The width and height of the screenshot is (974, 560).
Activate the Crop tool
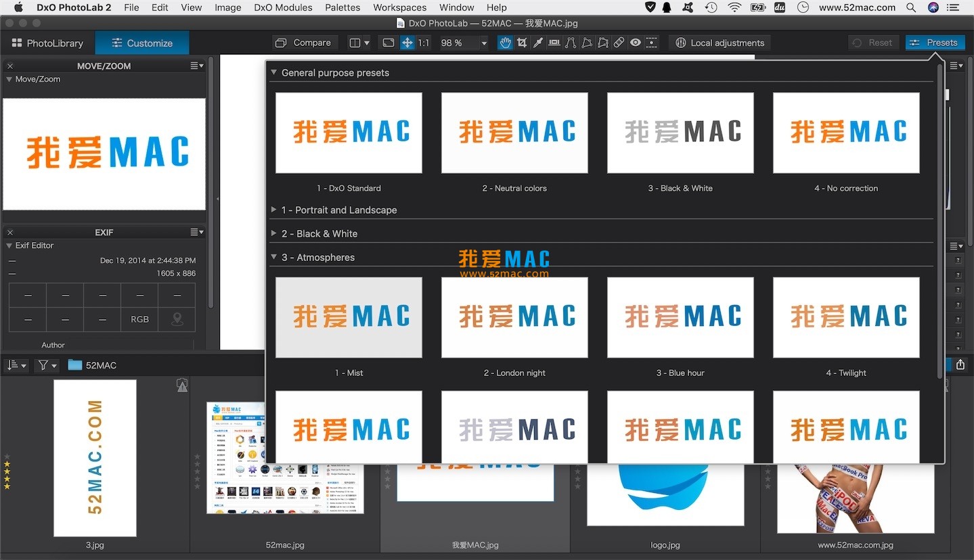tap(522, 43)
